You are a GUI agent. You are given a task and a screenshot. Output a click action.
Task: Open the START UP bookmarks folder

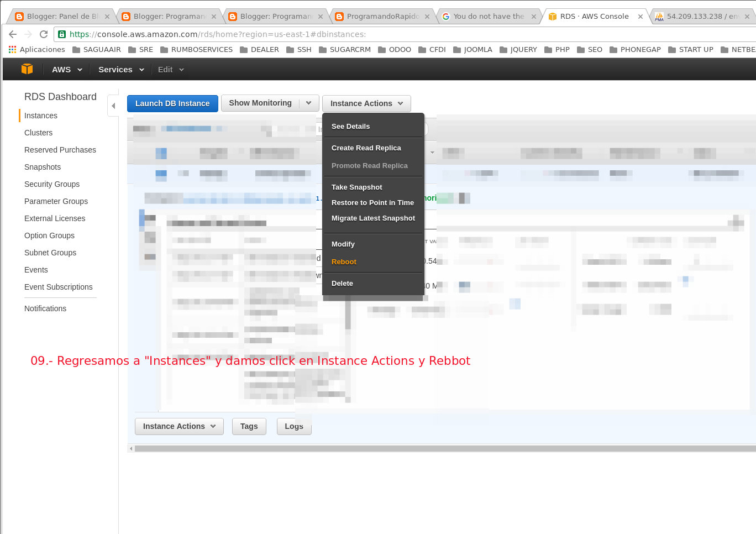coord(691,50)
